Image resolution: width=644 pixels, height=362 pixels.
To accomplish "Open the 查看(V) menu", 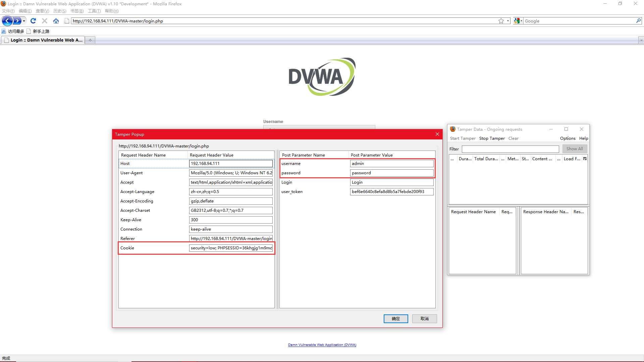I will point(42,11).
